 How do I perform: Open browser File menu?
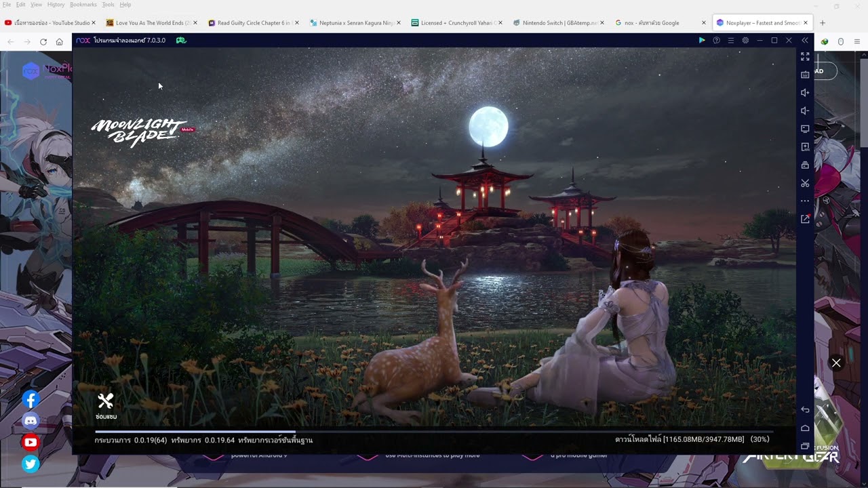click(7, 5)
